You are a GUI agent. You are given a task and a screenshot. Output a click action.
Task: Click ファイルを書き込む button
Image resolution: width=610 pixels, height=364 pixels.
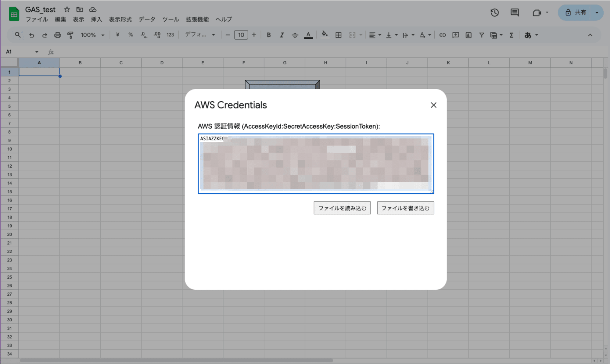(x=405, y=208)
